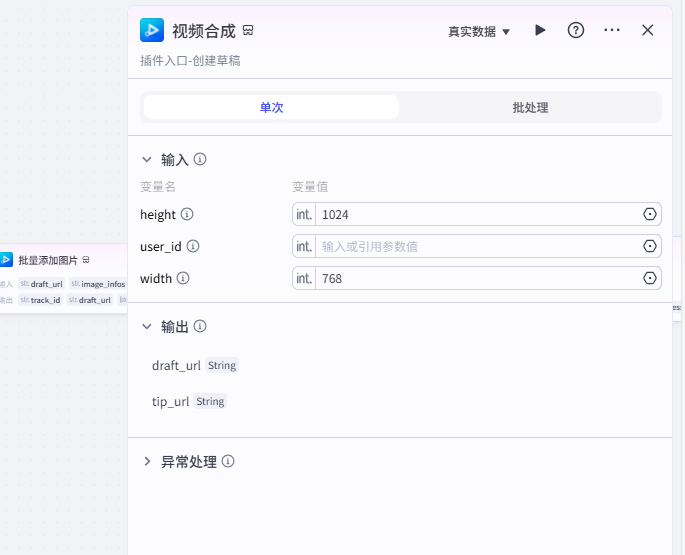Click the 变量名 column header
The height and width of the screenshot is (555, 685).
[158, 187]
